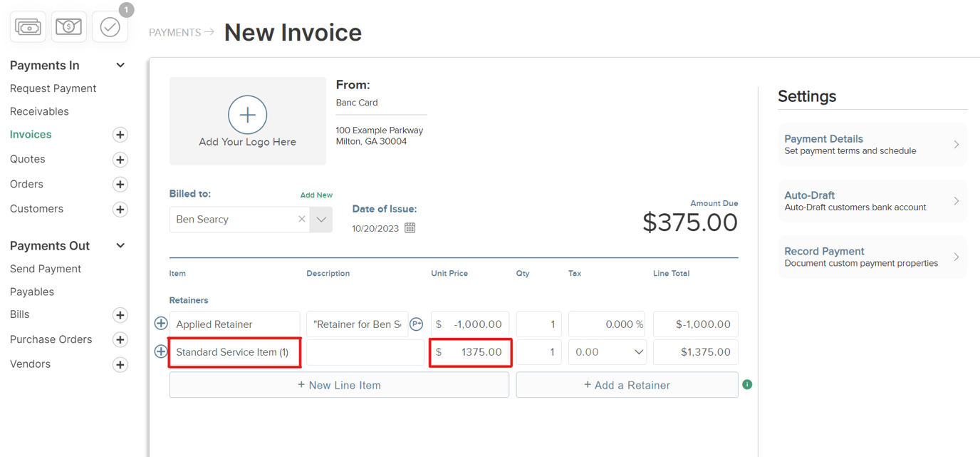This screenshot has width=980, height=457.
Task: Click the plus icon next to Vendors
Action: pyautogui.click(x=120, y=364)
